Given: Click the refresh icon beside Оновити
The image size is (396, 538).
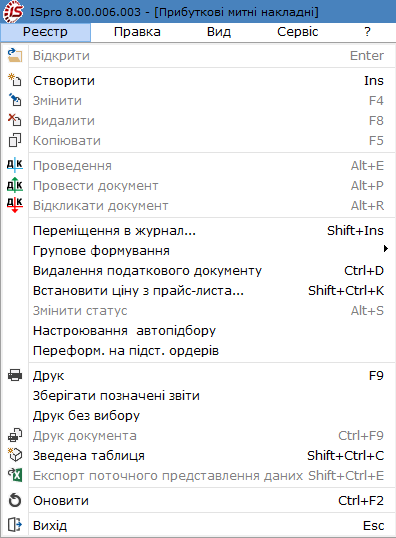Looking at the screenshot, I should coord(15,500).
